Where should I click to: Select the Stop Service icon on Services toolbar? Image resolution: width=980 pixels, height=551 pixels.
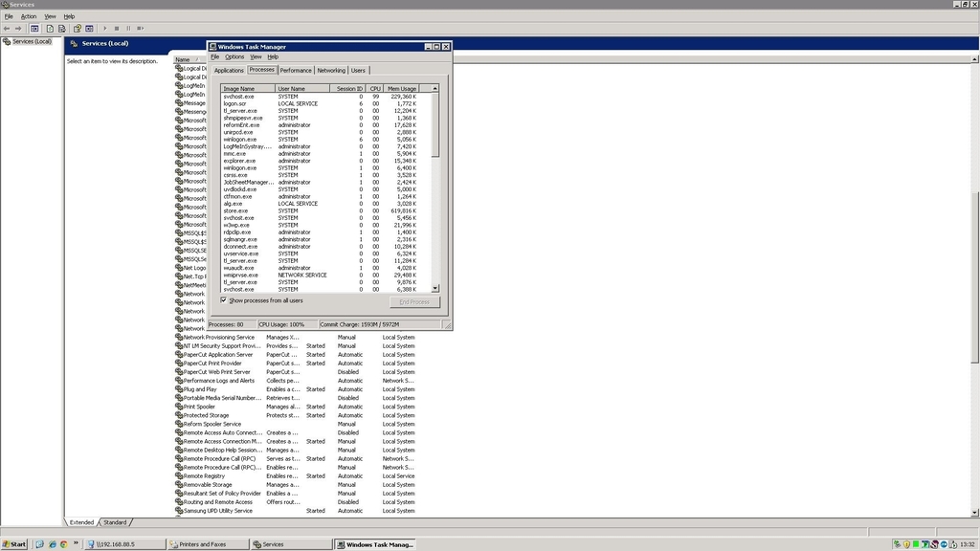(x=117, y=27)
